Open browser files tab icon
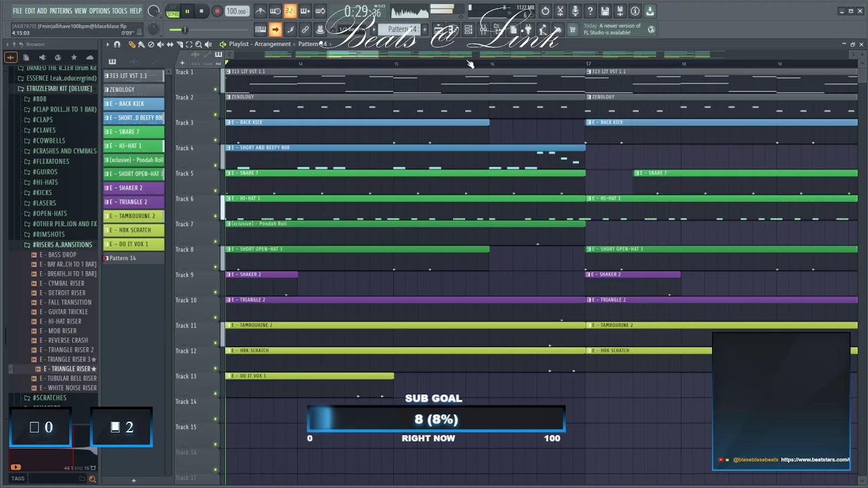Image resolution: width=868 pixels, height=488 pixels. [26, 58]
